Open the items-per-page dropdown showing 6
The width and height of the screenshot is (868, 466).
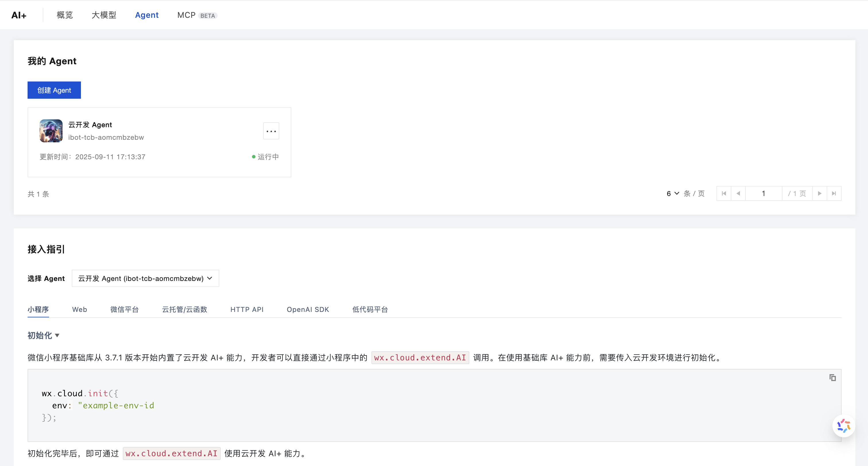click(x=673, y=193)
